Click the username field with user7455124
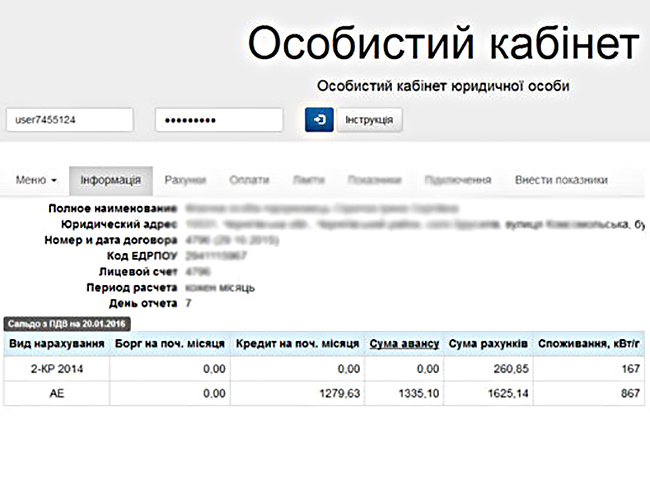Image resolution: width=650 pixels, height=494 pixels. click(x=70, y=120)
